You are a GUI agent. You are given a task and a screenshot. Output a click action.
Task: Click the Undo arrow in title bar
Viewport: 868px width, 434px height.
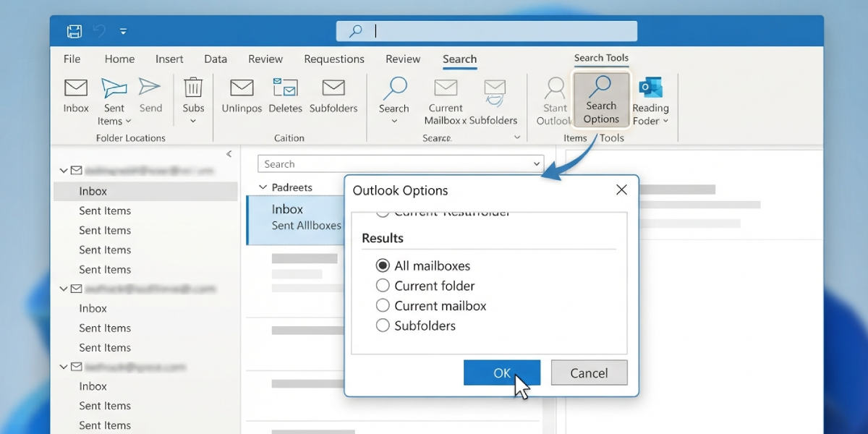pos(99,31)
